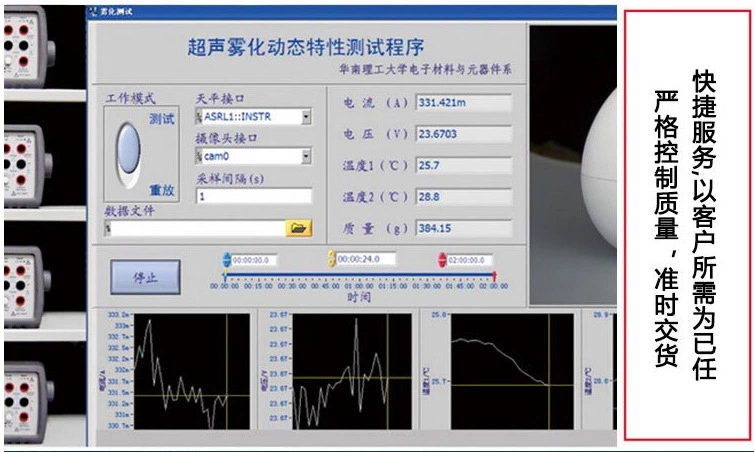Click the yellow current-time marker icon
Viewport: 755px width, 452px height.
(331, 259)
